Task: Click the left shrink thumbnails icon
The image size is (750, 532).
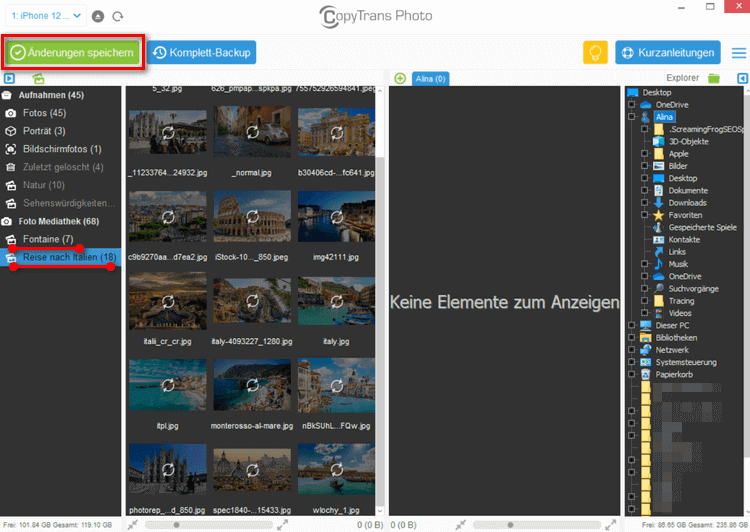Action: click(x=132, y=525)
